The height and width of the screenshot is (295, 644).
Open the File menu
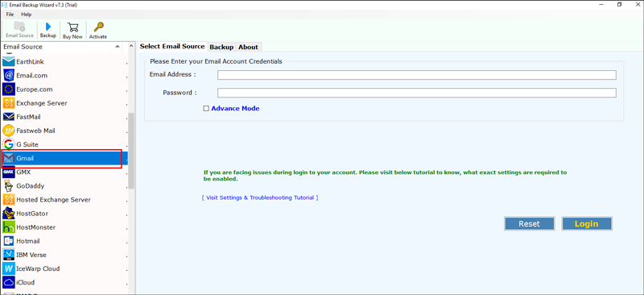pos(10,15)
